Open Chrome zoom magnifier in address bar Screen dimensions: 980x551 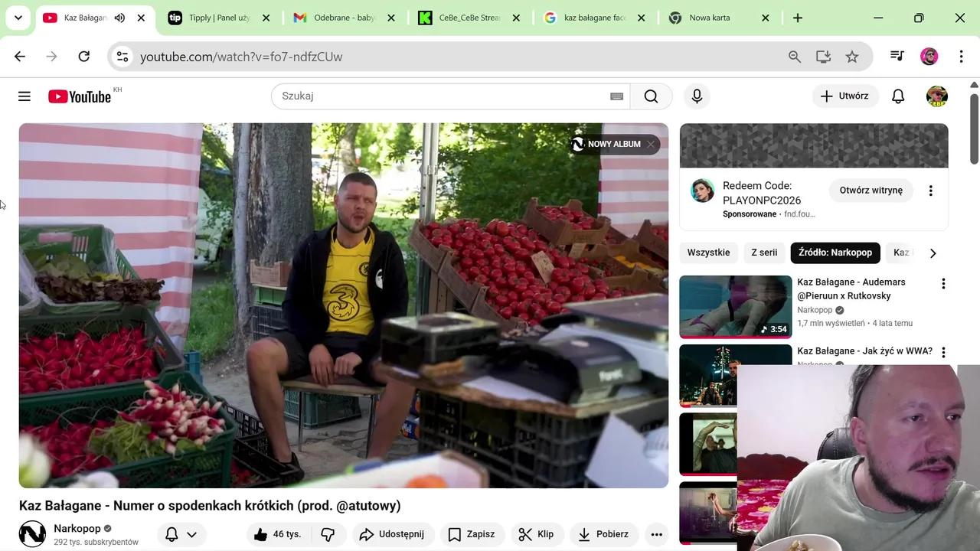pos(795,57)
